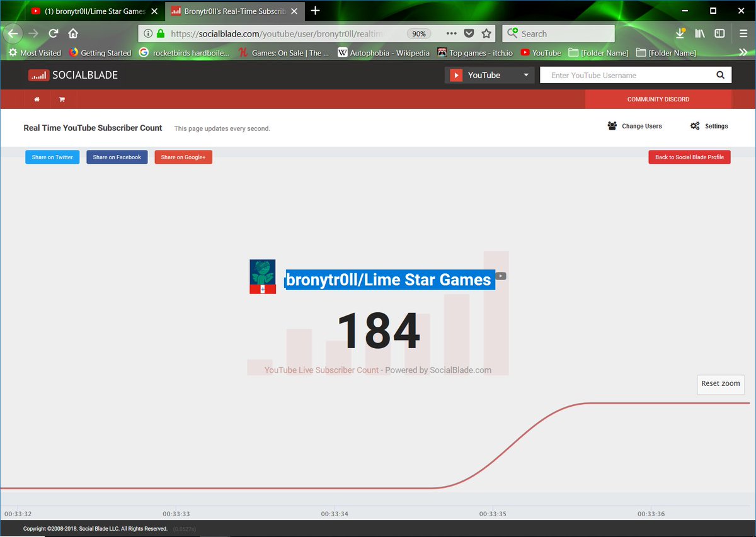This screenshot has height=537, width=756.
Task: Open the first [Folder Name] bookmark folder
Action: (x=598, y=53)
